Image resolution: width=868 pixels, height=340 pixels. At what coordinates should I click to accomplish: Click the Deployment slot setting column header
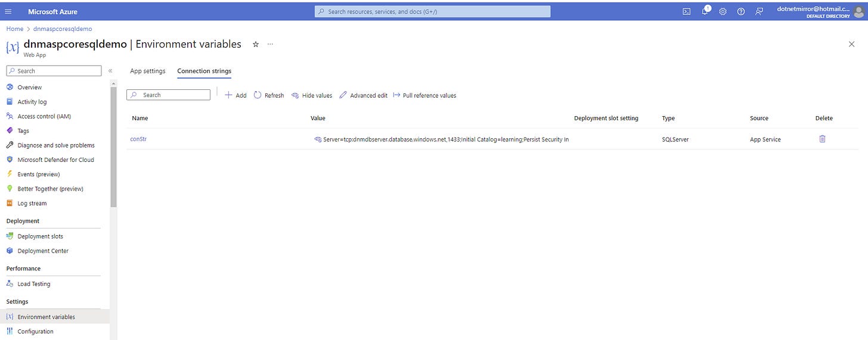606,118
